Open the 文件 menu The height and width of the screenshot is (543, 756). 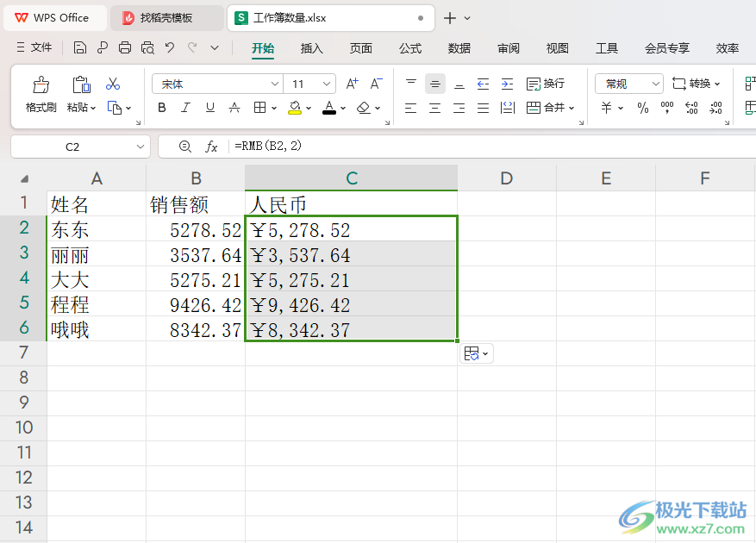pos(34,47)
